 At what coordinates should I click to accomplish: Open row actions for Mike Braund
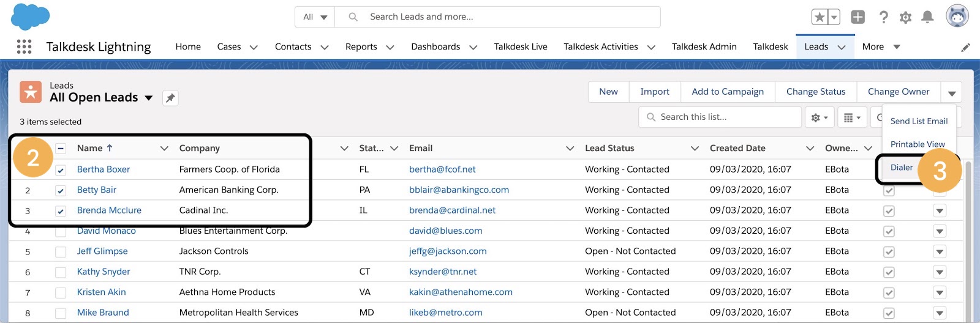tap(940, 313)
